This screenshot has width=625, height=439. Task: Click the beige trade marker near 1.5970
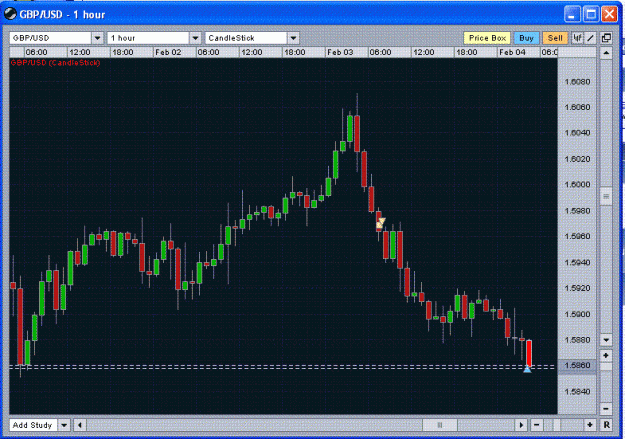point(381,223)
